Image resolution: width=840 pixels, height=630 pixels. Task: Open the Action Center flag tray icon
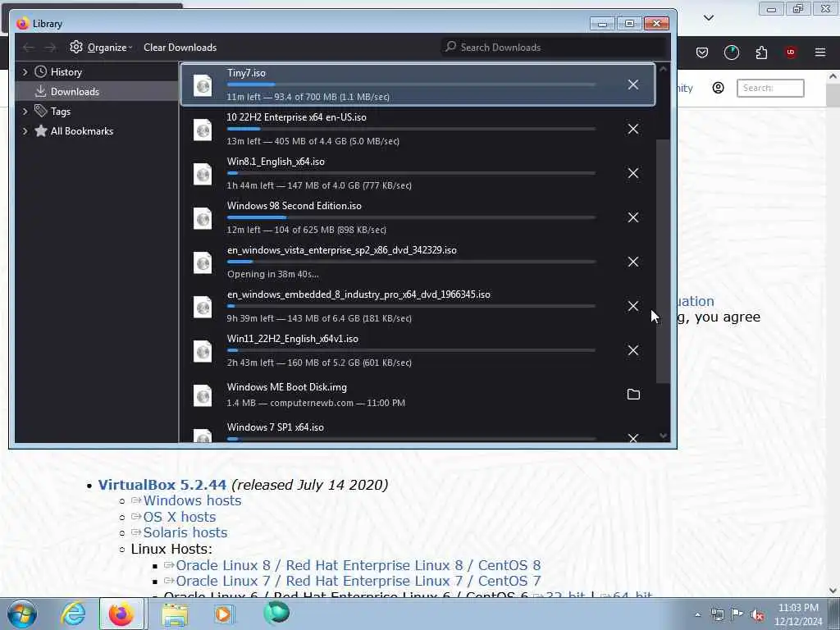point(737,614)
